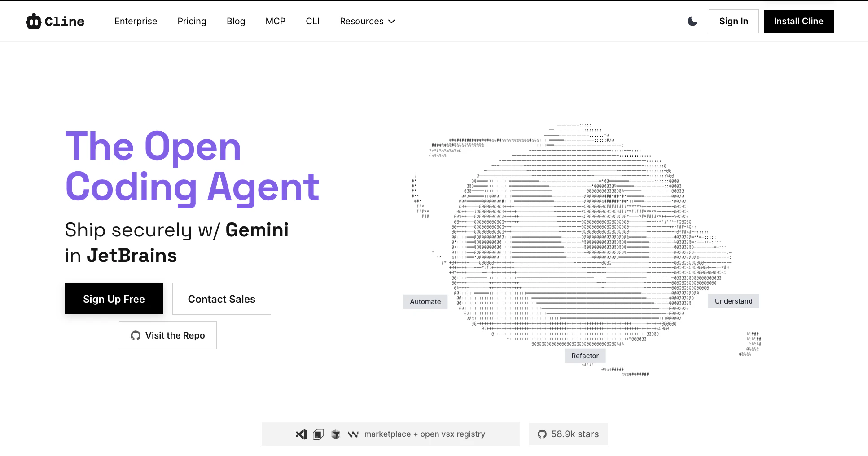Click the Windsurf wave icon in marketplace bar
Screen dimensions: 868x456
point(353,434)
